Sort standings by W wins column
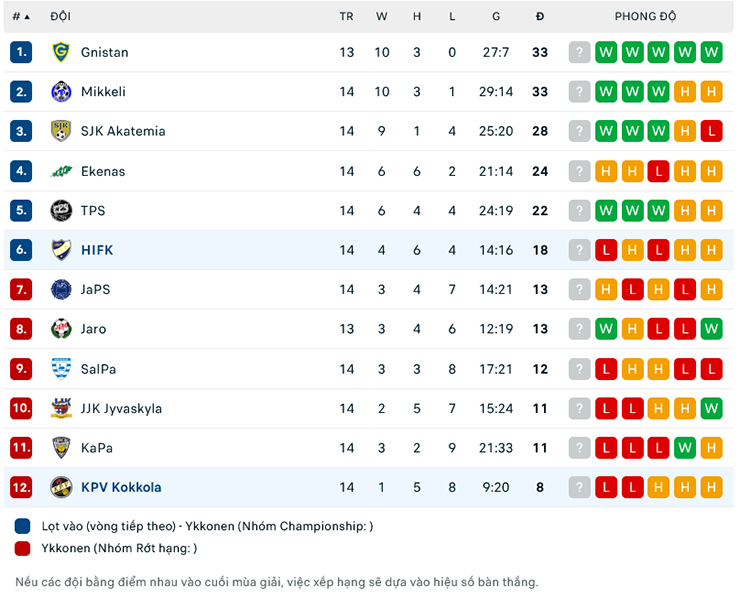The width and height of the screenshot is (740, 598). [x=382, y=16]
